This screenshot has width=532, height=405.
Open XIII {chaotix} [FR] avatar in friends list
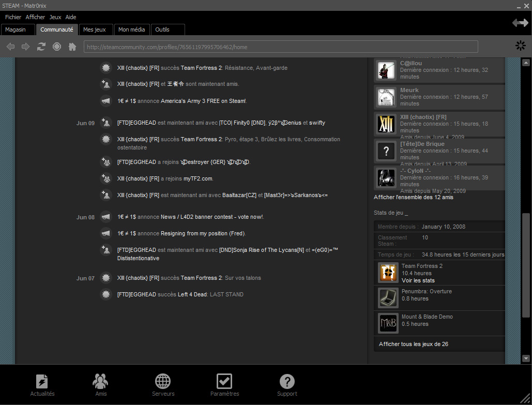tap(386, 124)
